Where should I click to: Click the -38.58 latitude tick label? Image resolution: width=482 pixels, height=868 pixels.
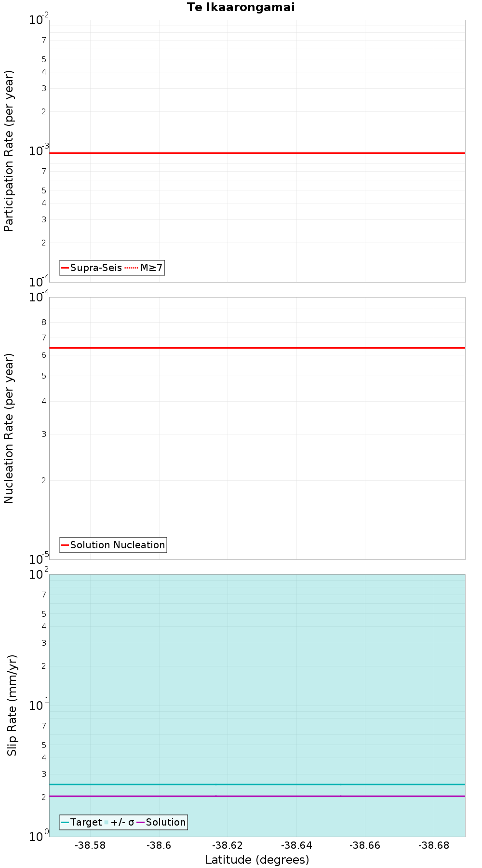(x=91, y=845)
